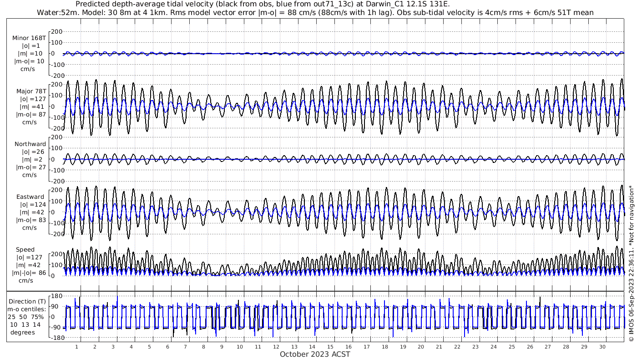Click '|m| =41' in the Major panel
Viewport: 637px width, 364px height.
pyautogui.click(x=32, y=106)
